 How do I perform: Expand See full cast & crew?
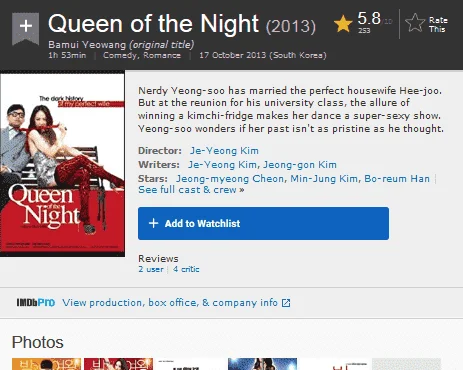(191, 190)
